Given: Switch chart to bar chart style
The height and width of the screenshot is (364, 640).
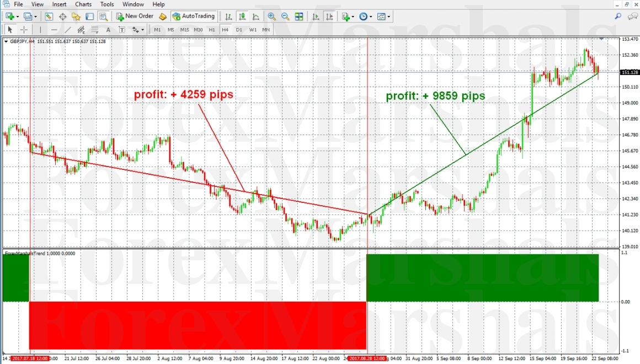Looking at the screenshot, I should click(x=228, y=17).
